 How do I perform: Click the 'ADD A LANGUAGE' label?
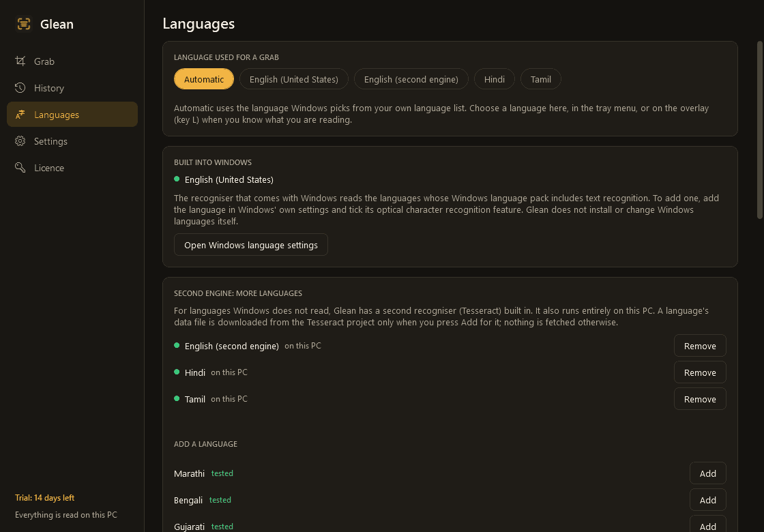pos(205,444)
